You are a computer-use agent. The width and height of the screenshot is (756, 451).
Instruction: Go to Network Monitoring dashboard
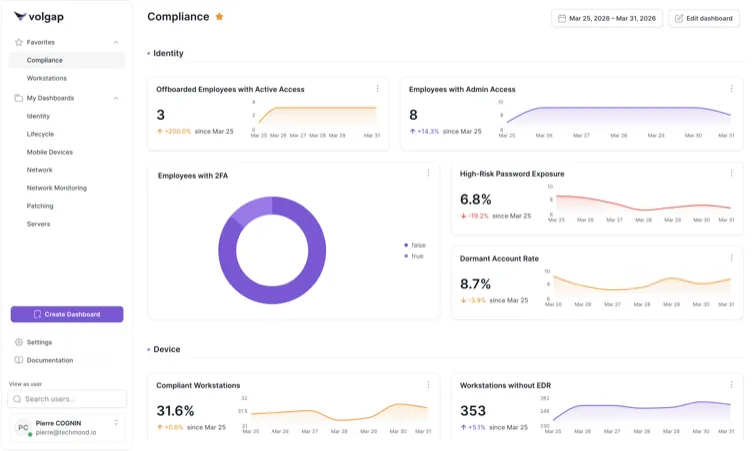pos(56,188)
